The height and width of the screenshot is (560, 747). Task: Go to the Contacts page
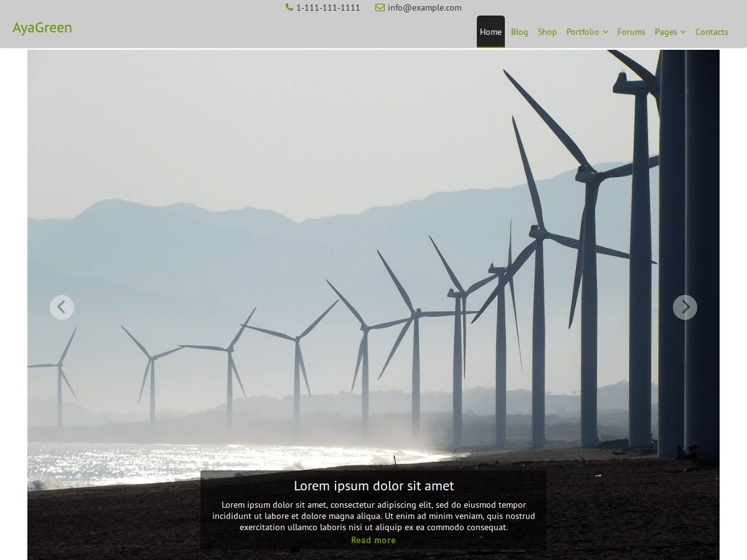712,32
